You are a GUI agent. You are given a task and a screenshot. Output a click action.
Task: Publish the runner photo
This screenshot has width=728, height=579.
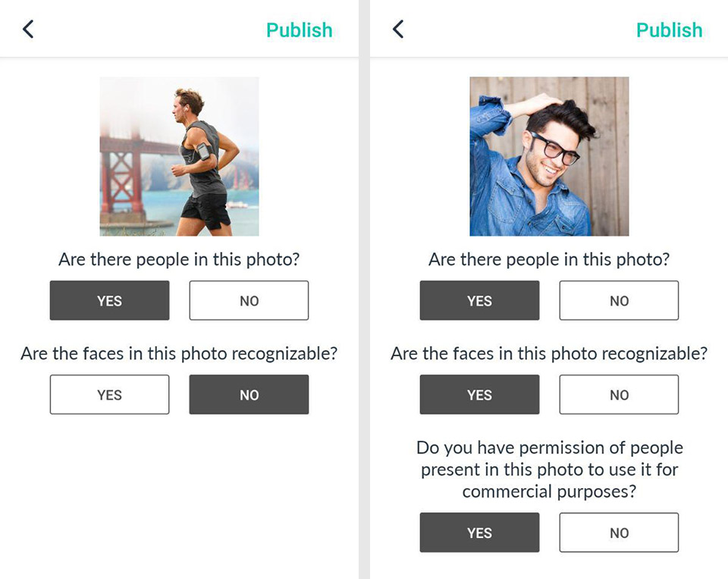tap(299, 30)
